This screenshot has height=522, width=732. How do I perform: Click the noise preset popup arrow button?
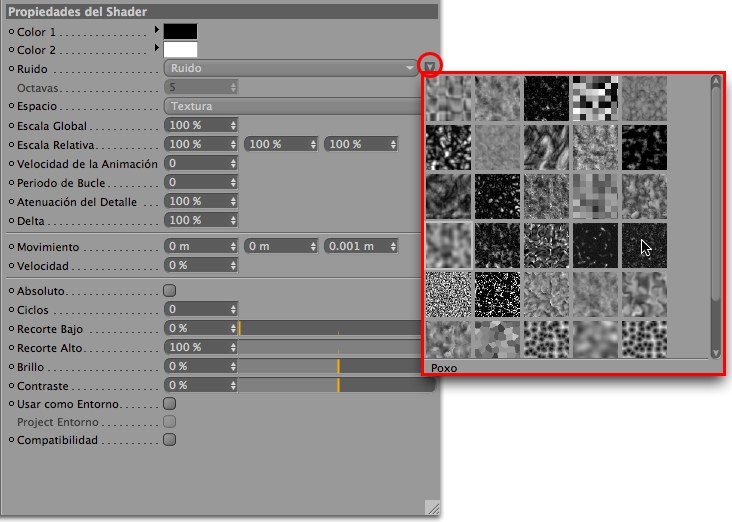429,68
